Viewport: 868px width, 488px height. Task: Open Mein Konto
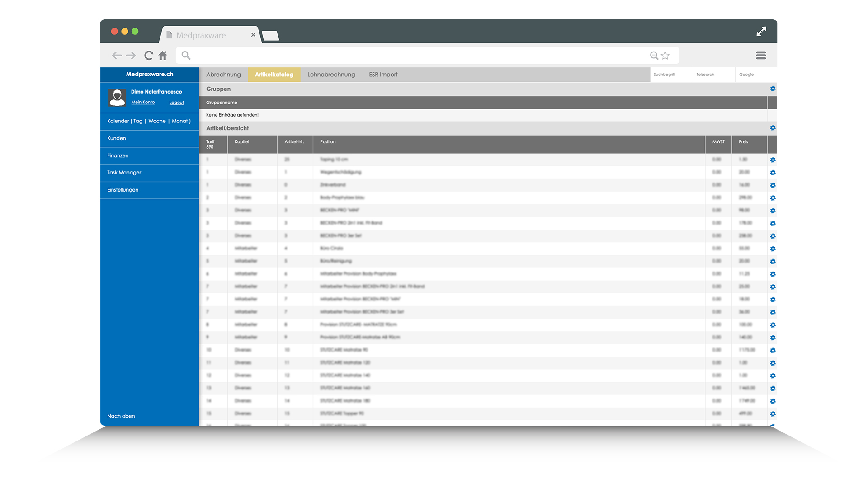click(x=143, y=102)
